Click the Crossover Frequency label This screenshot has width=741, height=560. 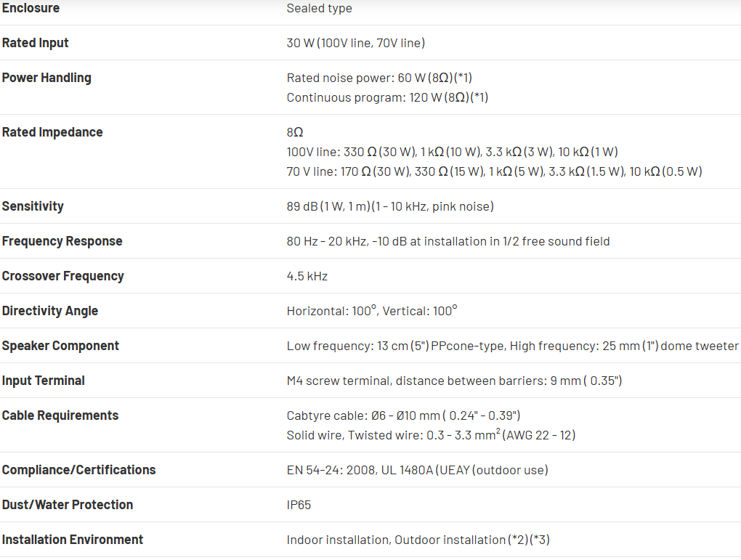[62, 276]
